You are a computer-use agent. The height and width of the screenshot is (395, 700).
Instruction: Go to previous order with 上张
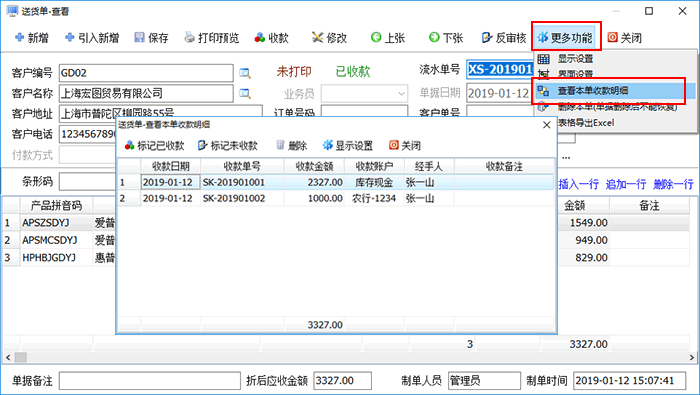[388, 38]
